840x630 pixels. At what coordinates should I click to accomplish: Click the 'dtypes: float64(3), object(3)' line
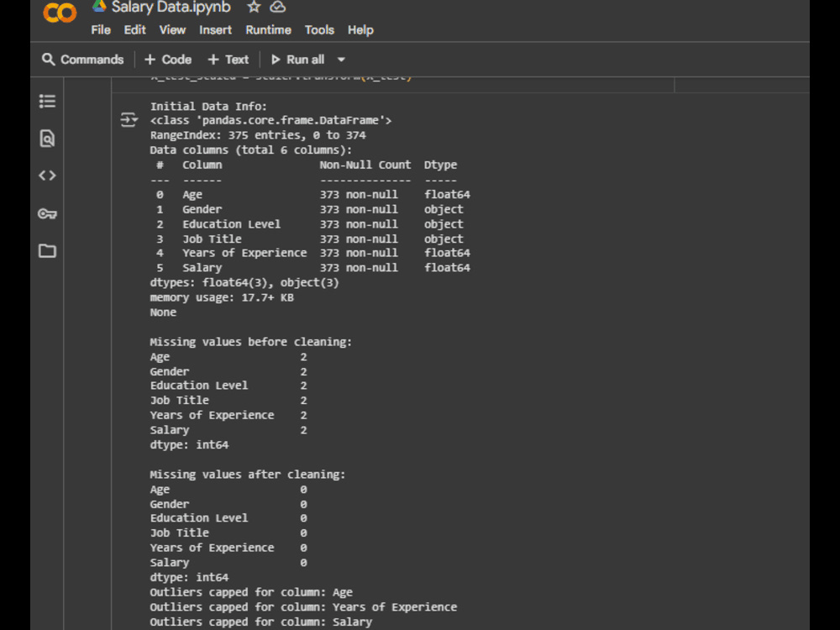[x=244, y=282]
